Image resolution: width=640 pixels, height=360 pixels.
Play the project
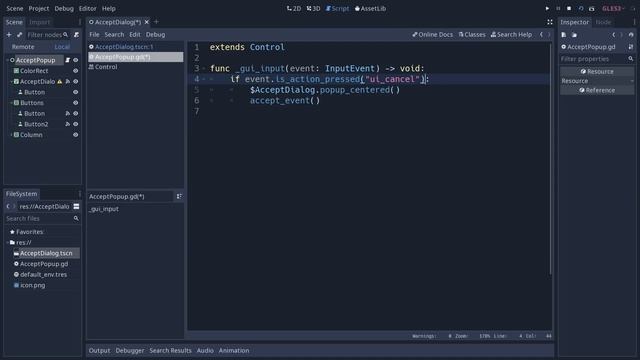click(547, 9)
